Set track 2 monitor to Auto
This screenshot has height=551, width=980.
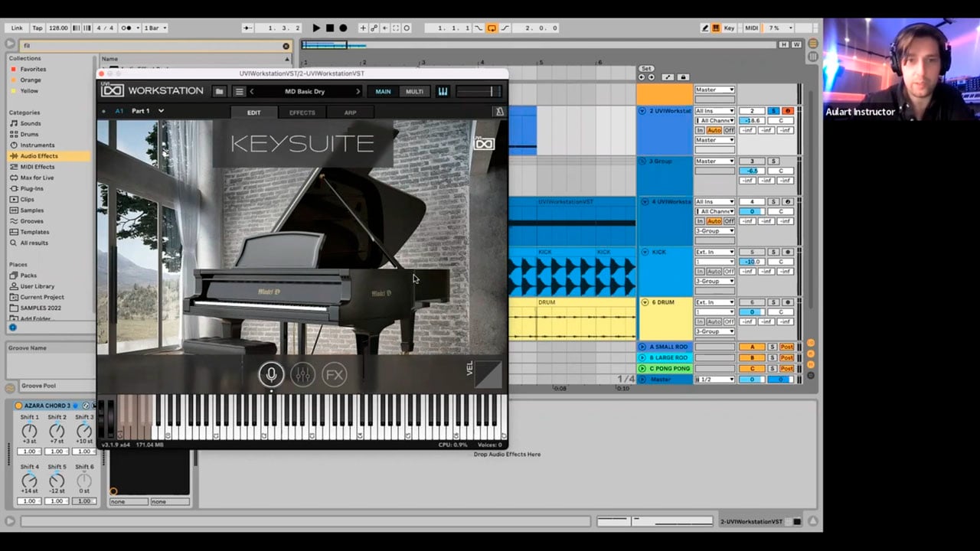(x=714, y=130)
